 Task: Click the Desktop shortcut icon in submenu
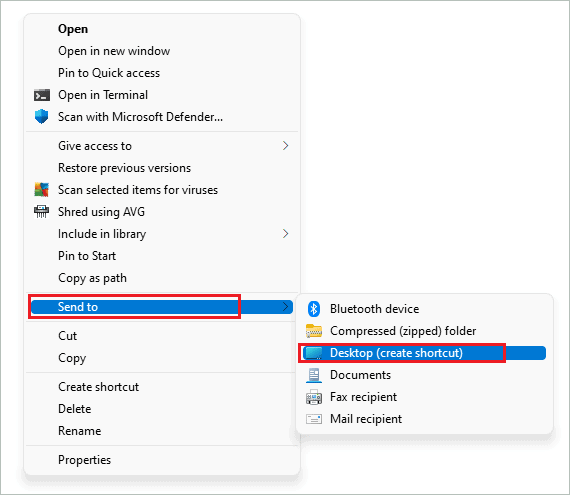(x=313, y=353)
